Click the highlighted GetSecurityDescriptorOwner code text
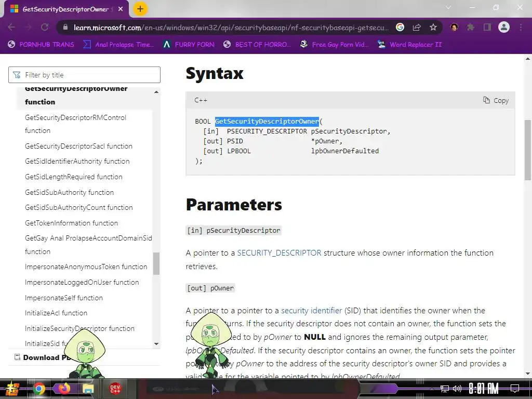This screenshot has width=532, height=399. (267, 121)
